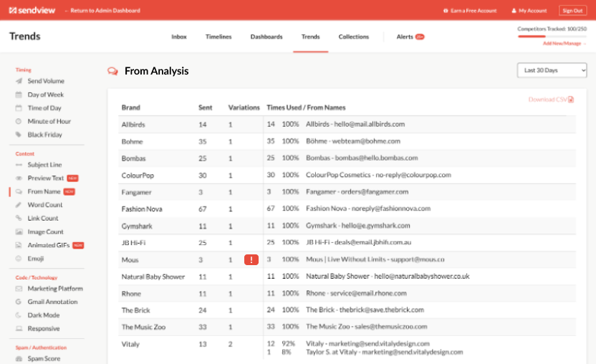Click the Allbirds brand cell
This screenshot has height=364, width=596.
133,125
